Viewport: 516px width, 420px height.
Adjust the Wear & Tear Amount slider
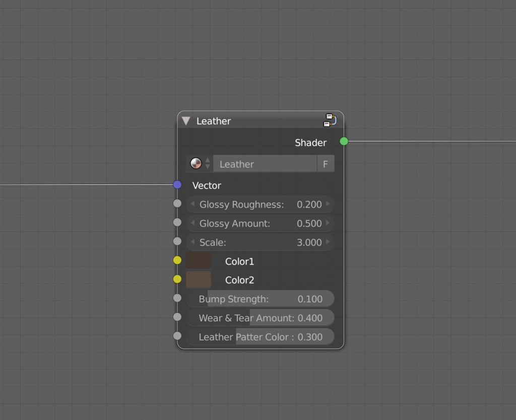tap(260, 317)
